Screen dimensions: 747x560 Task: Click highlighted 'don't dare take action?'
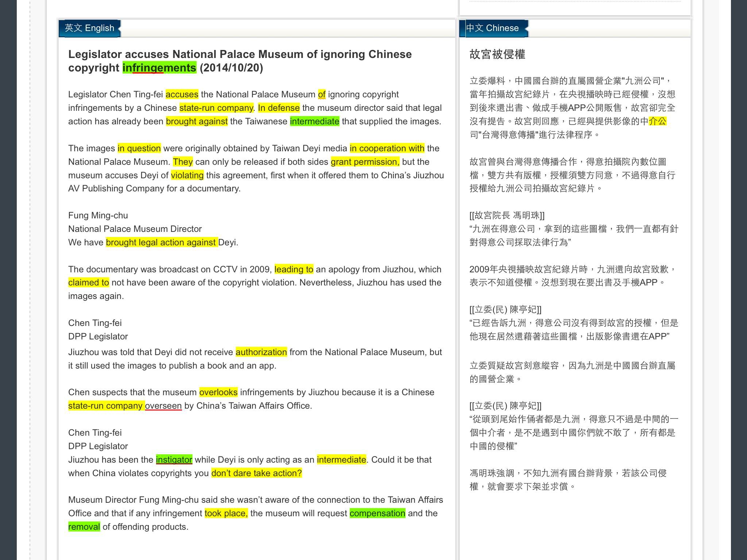[257, 473]
